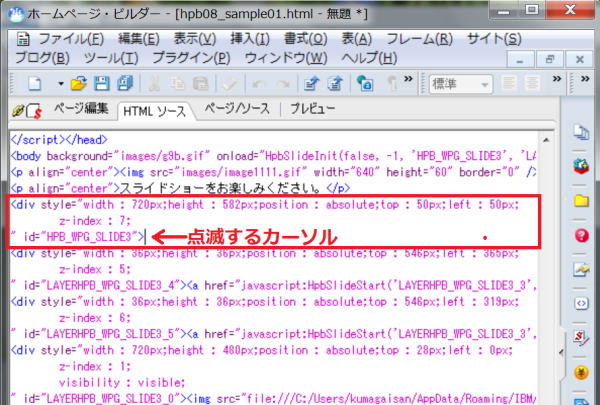
Task: Click the Copy icon in the toolbar
Action: tap(177, 83)
